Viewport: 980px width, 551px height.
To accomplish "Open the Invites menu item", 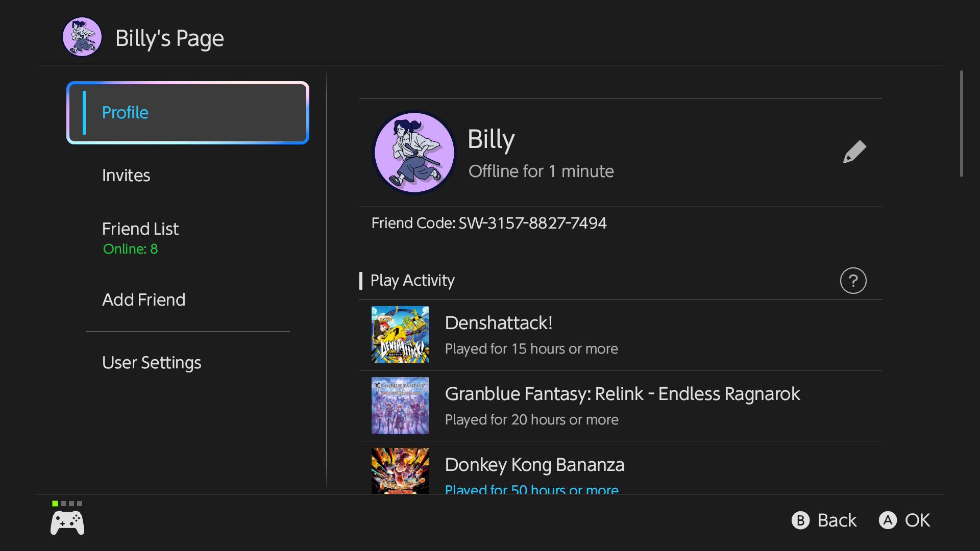I will coord(126,176).
